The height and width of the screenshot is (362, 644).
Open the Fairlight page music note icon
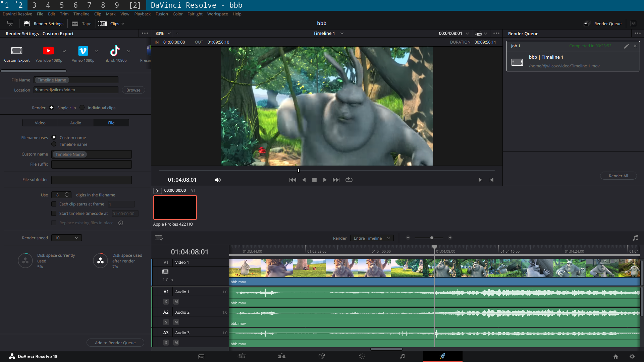pos(402,356)
